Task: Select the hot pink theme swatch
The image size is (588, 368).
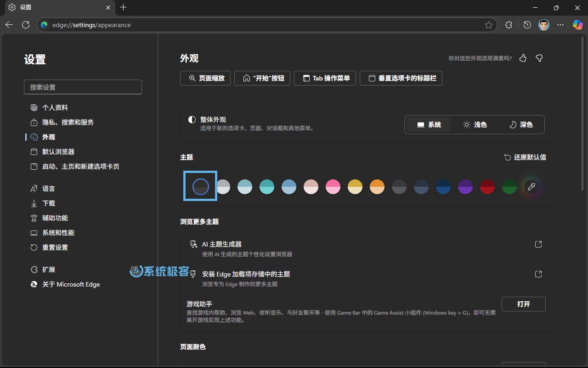Action: click(333, 187)
